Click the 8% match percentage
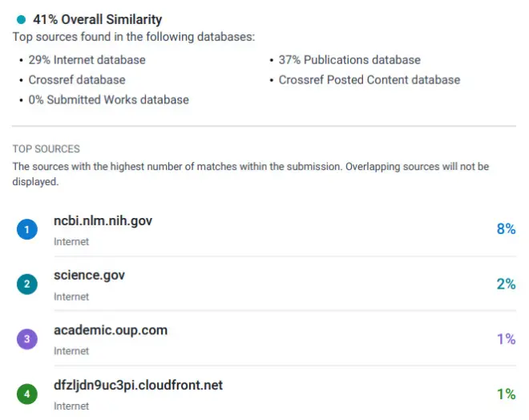529x420 pixels. tap(506, 229)
